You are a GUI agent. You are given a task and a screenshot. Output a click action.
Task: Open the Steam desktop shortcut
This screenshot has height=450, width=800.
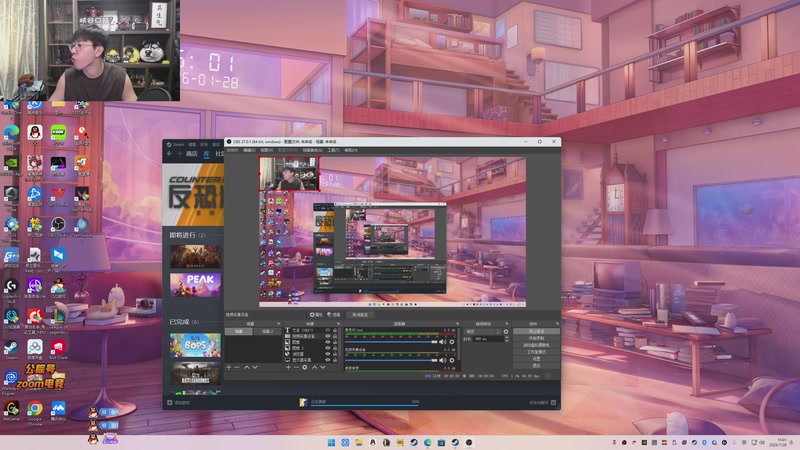pos(11,349)
